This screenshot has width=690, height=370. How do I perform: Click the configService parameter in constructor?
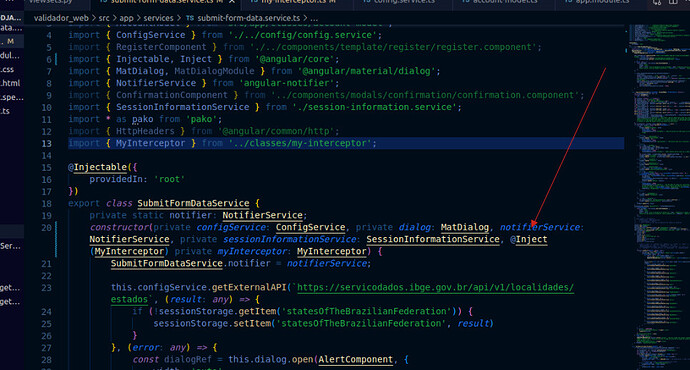tap(231, 227)
